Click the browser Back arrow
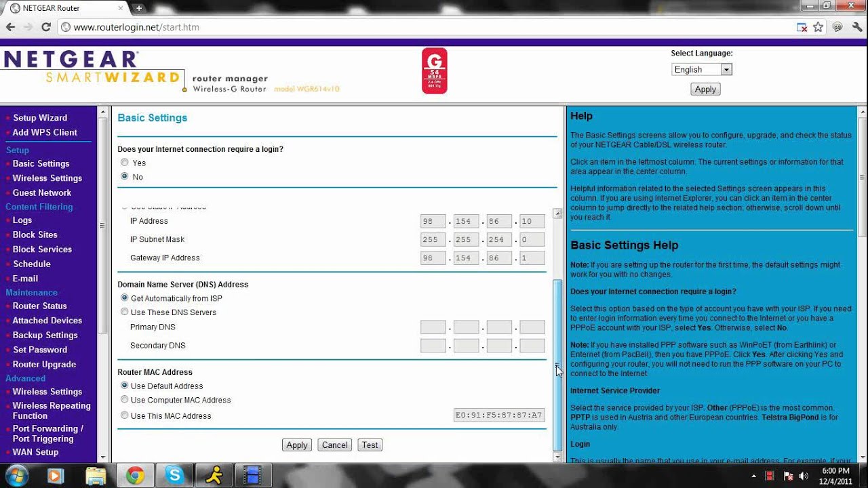This screenshot has height=488, width=868. pos(10,27)
